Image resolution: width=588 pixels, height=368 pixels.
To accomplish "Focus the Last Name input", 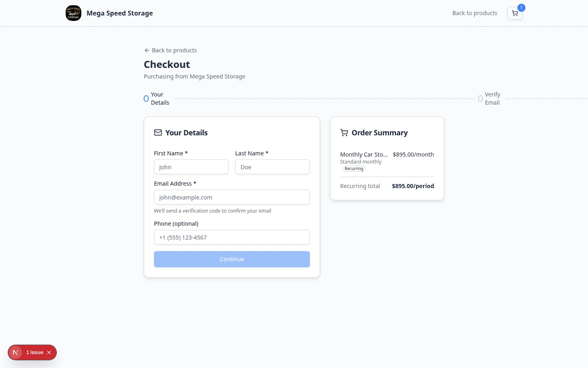I will (x=272, y=167).
